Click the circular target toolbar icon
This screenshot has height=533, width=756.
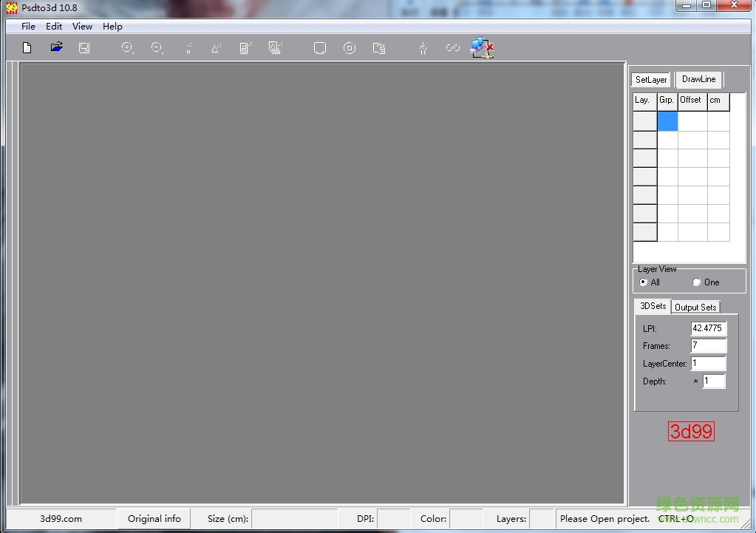pos(350,48)
